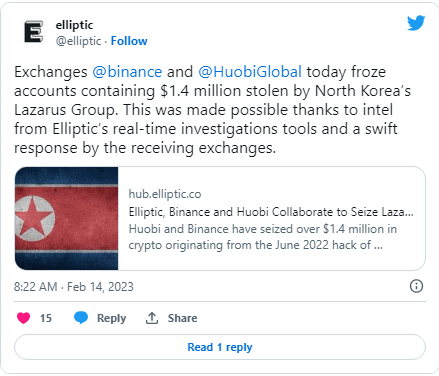Viewport: 439px width, 376px height.
Task: Click the share upload arrow icon
Action: (x=152, y=318)
